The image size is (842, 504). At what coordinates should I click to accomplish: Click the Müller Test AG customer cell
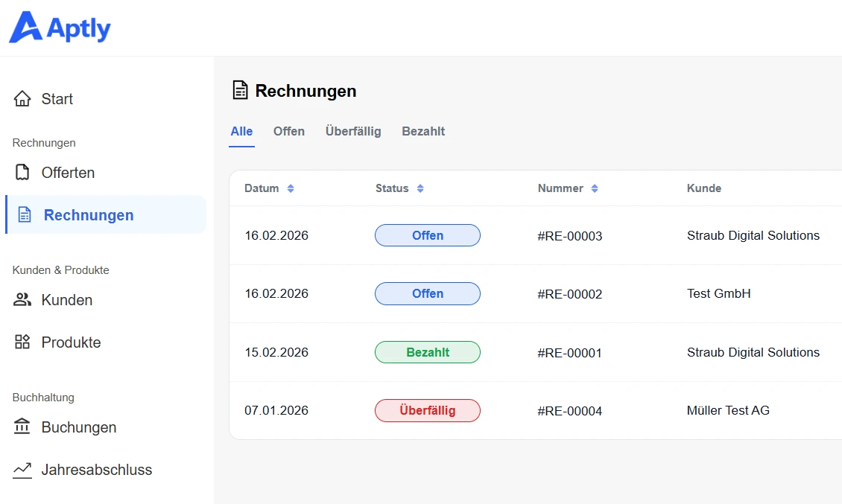click(728, 411)
